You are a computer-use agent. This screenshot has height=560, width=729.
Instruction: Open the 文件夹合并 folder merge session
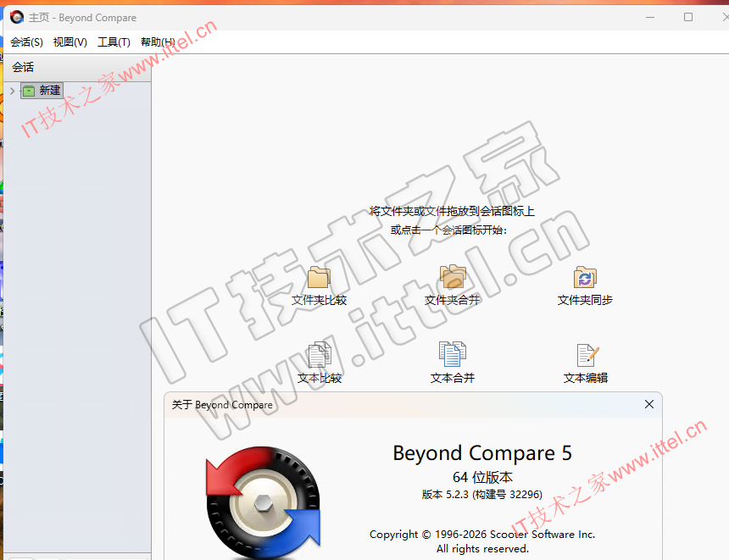pyautogui.click(x=453, y=286)
